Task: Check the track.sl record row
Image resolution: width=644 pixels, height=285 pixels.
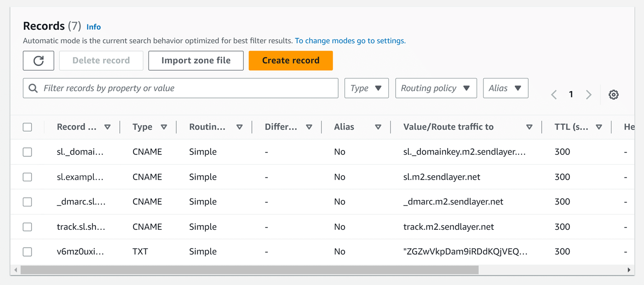Action: pyautogui.click(x=27, y=227)
